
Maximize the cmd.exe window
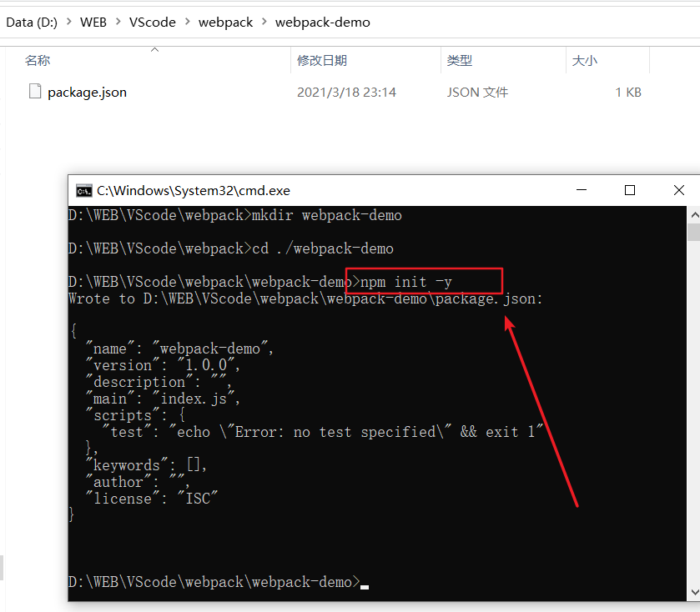629,190
